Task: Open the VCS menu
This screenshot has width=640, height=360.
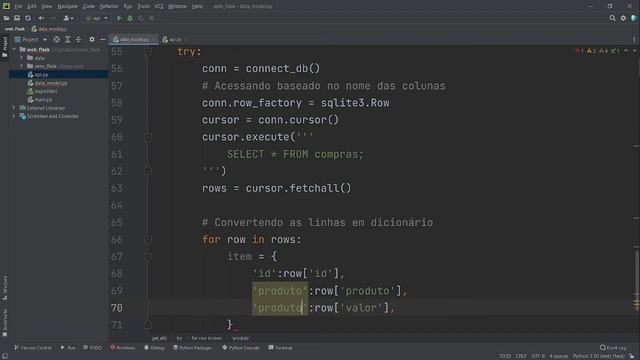Action: [159, 6]
